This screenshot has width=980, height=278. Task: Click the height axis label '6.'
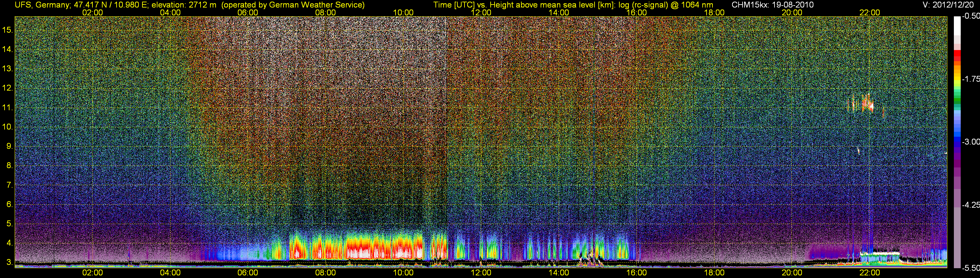pos(9,204)
